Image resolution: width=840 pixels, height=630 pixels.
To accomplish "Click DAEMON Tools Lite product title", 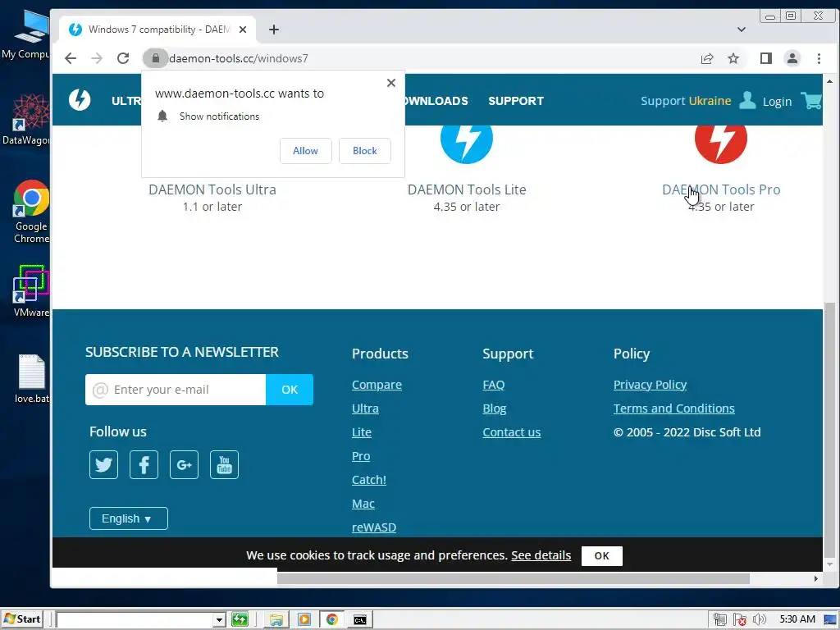I will (467, 189).
